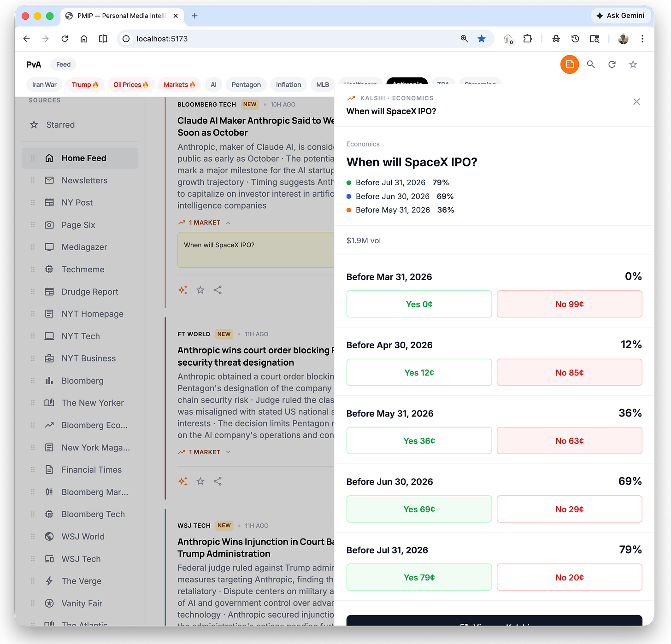Open search with the magnifier icon
The height and width of the screenshot is (644, 671).
click(x=591, y=64)
